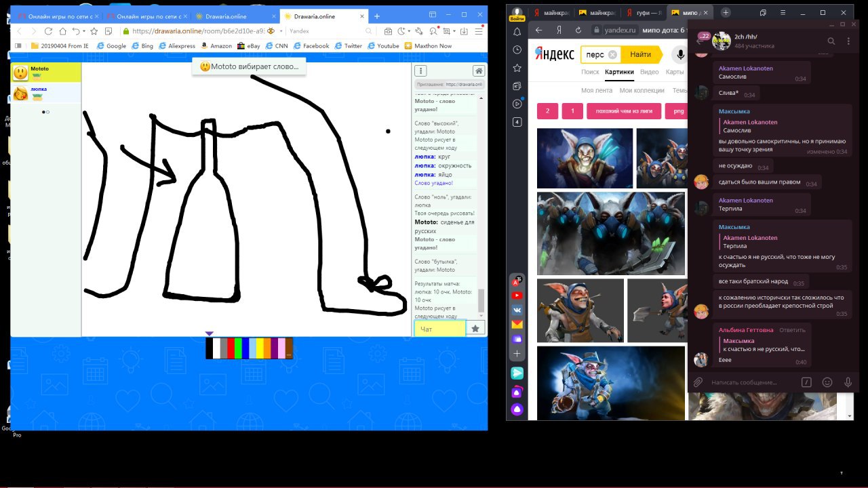Open bot commands slash icon in Telegram

[806, 382]
